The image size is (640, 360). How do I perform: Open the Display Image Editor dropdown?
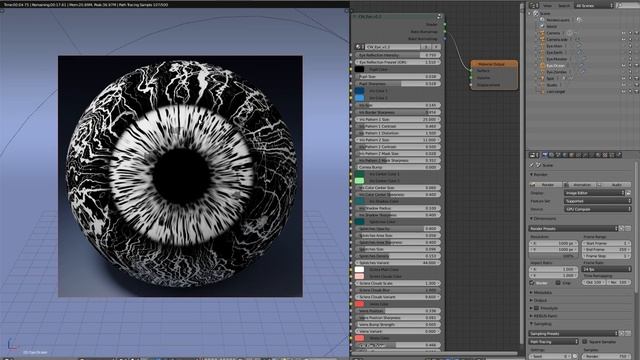595,193
